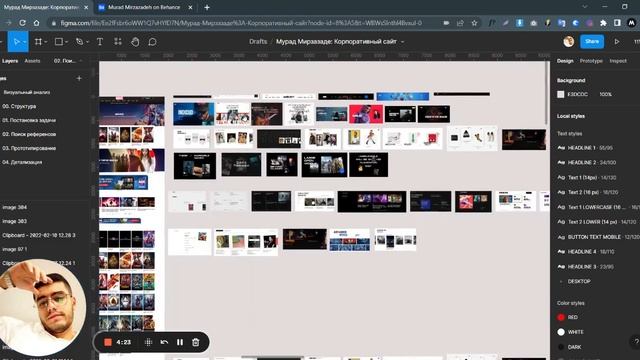Switch to the Design tab
Image resolution: width=640 pixels, height=360 pixels.
coord(565,61)
